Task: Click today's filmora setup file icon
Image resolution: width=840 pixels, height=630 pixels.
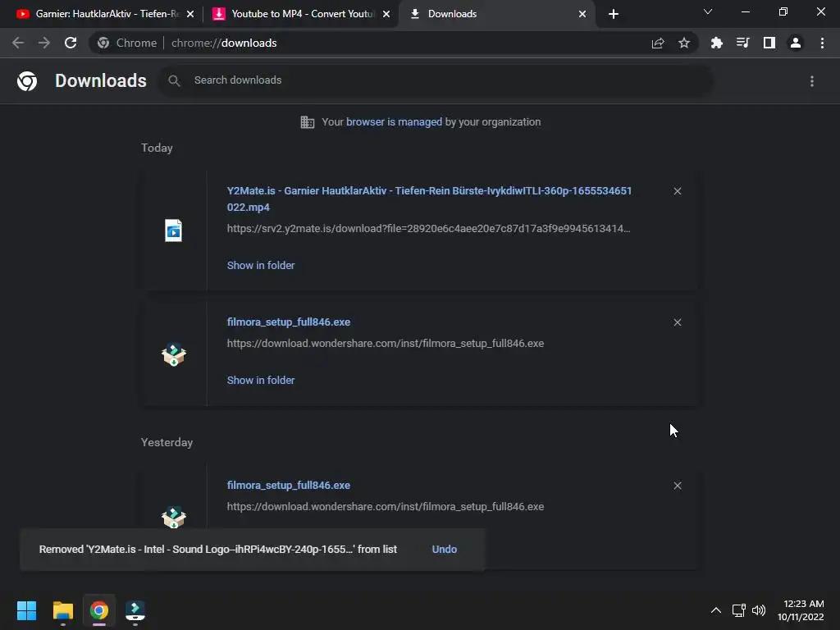Action: (174, 354)
